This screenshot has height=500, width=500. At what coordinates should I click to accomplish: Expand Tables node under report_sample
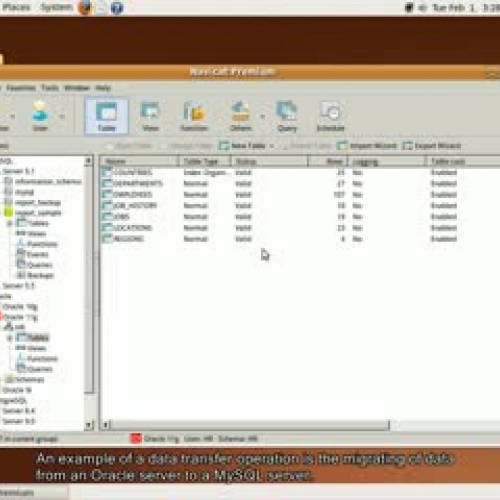[10, 223]
